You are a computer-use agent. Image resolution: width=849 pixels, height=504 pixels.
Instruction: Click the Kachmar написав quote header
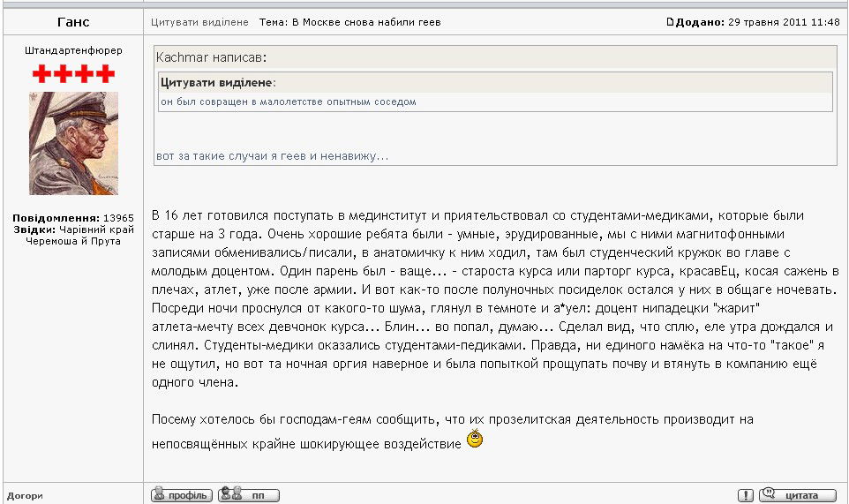212,57
